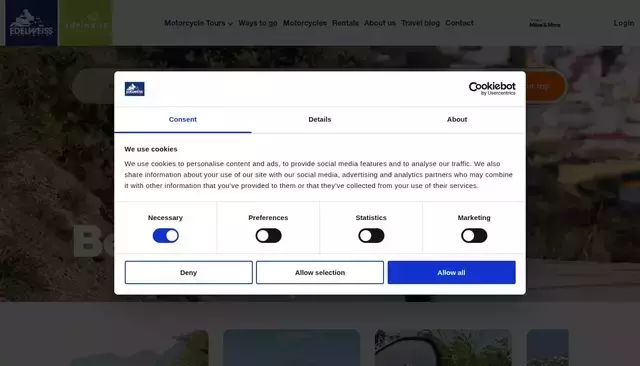640x366 pixels.
Task: Click the blue Allow all button
Action: click(451, 272)
